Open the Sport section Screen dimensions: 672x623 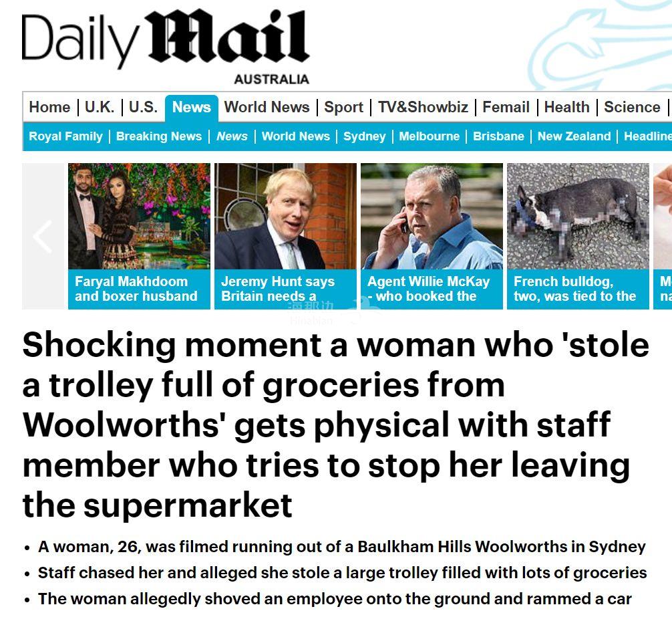pos(343,107)
